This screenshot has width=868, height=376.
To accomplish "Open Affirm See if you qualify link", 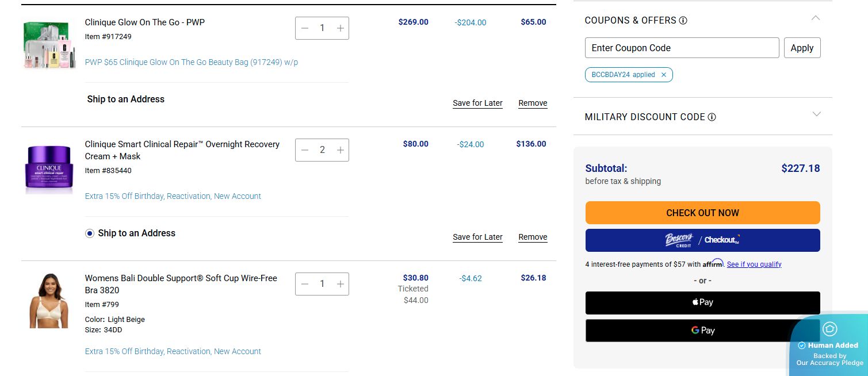I will [x=754, y=264].
